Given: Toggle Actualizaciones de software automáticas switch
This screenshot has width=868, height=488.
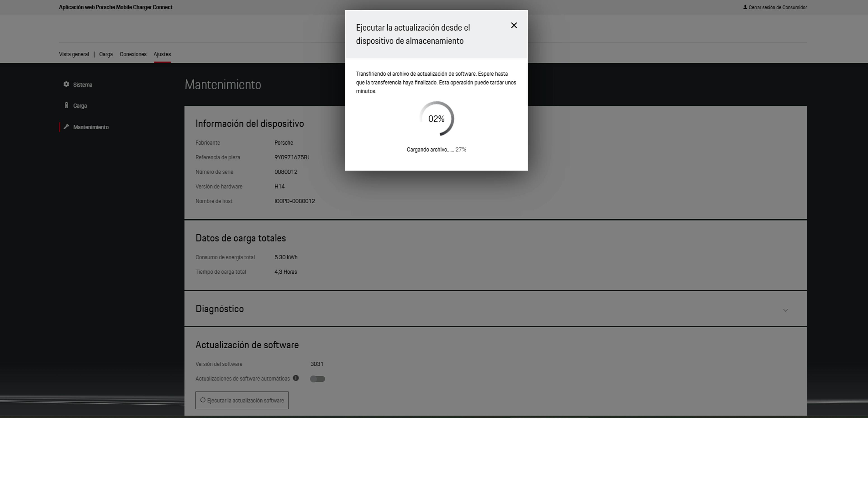Looking at the screenshot, I should [x=317, y=379].
